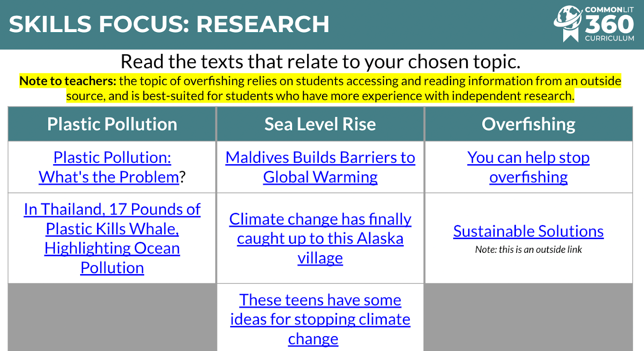Open 'Maldives Builds Barriers to Global Warming' link
Screen dimensions: 644x351
pyautogui.click(x=320, y=167)
